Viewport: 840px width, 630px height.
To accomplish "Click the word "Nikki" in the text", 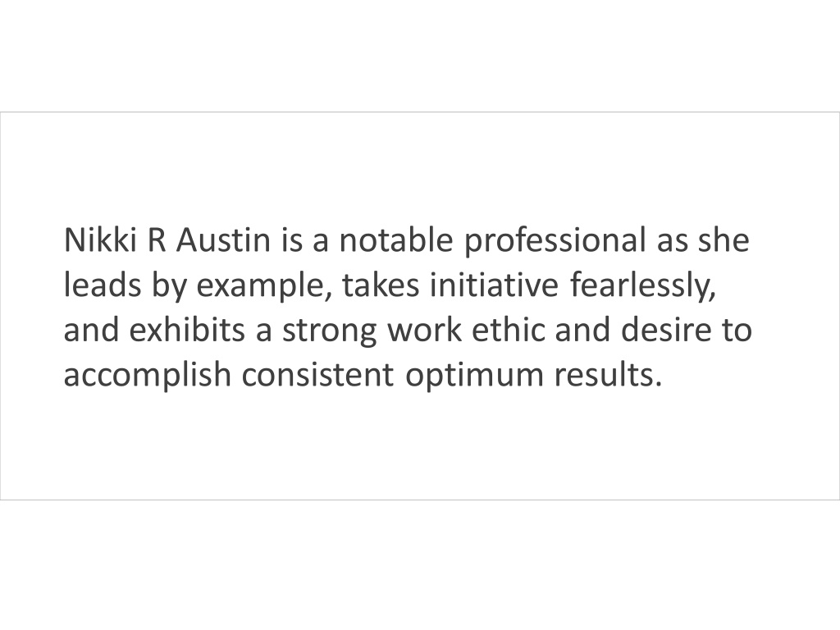I will coord(101,240).
